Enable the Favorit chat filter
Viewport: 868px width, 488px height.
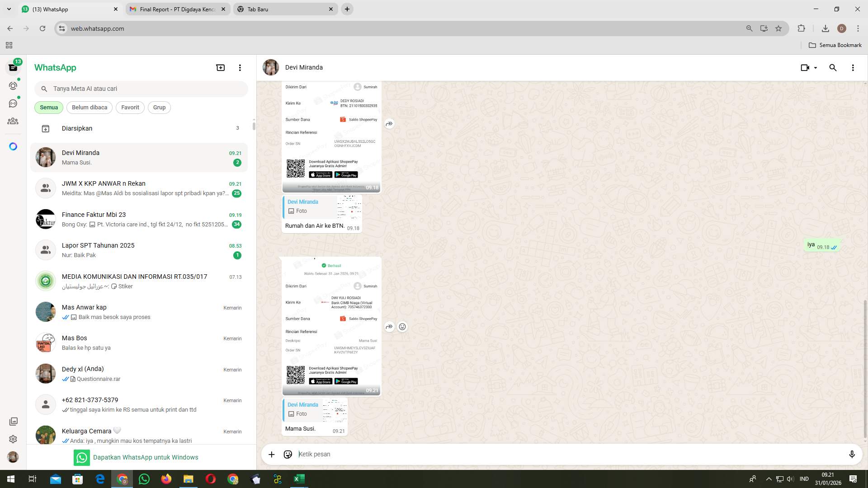pyautogui.click(x=130, y=107)
